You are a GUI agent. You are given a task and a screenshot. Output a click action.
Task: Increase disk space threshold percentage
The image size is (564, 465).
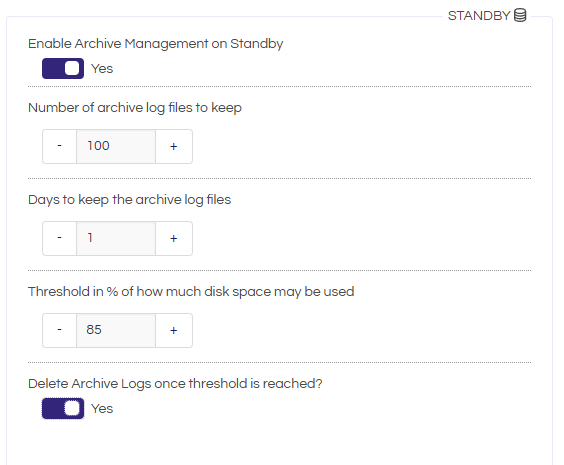coord(174,330)
